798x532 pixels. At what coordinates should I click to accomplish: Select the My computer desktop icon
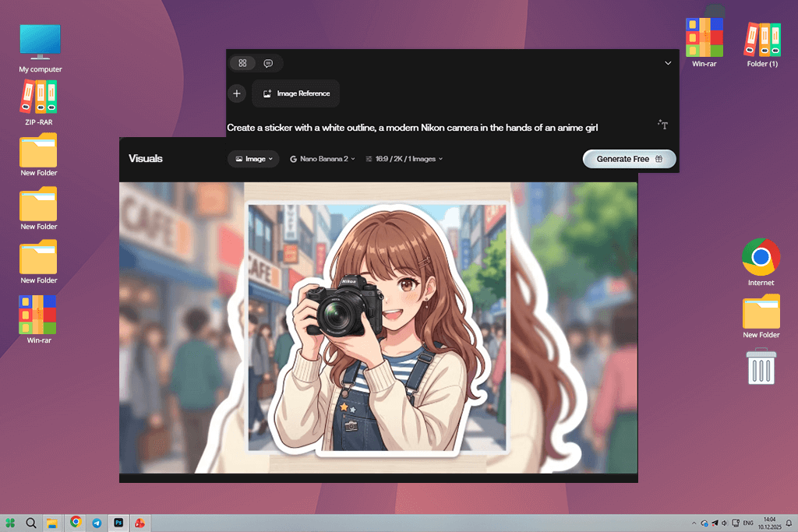coord(41,48)
